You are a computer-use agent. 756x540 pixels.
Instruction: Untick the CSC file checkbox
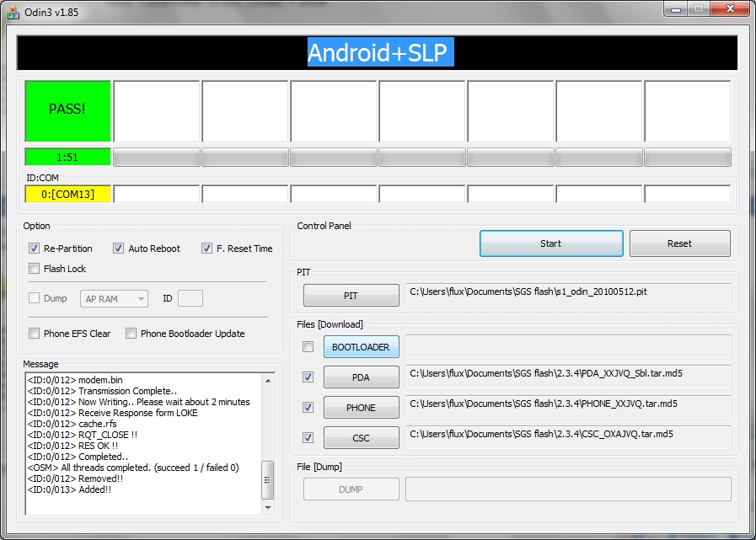(x=308, y=438)
